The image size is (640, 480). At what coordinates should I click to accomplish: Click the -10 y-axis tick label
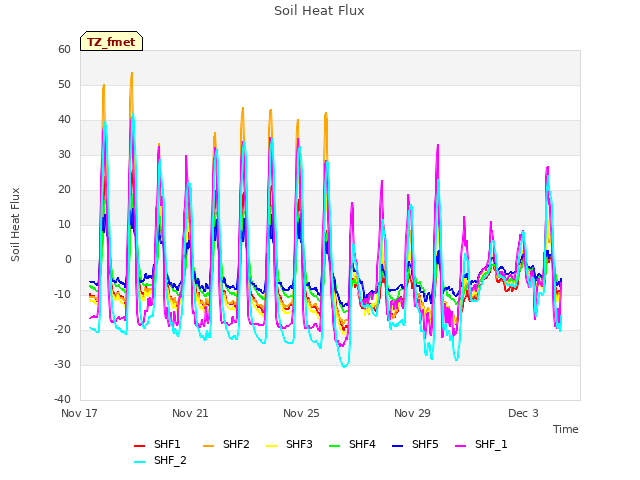[62, 295]
